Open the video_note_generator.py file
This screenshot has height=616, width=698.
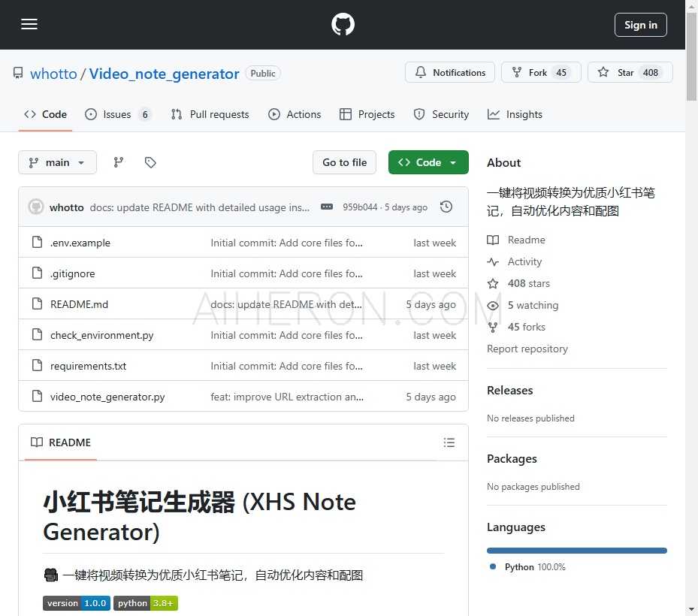(107, 397)
